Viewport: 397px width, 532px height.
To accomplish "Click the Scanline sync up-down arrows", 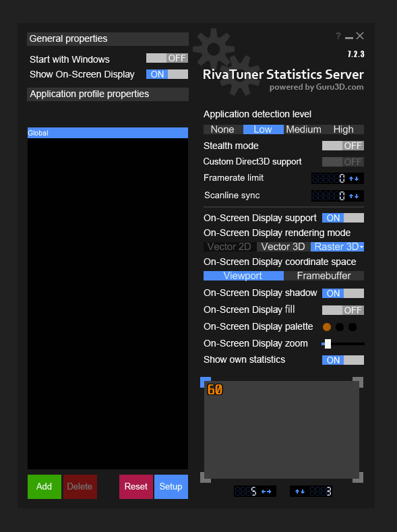I will (354, 196).
